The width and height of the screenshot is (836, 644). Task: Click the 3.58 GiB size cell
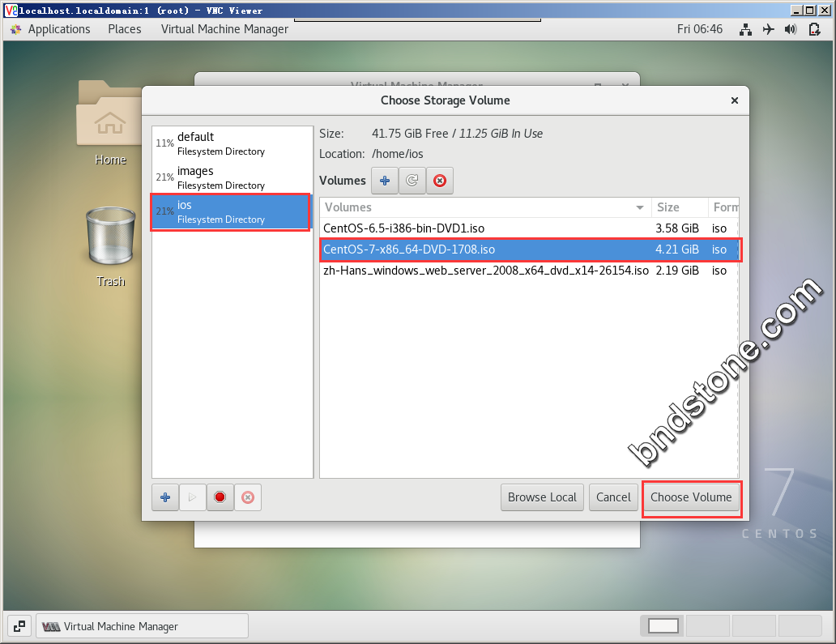coord(677,228)
